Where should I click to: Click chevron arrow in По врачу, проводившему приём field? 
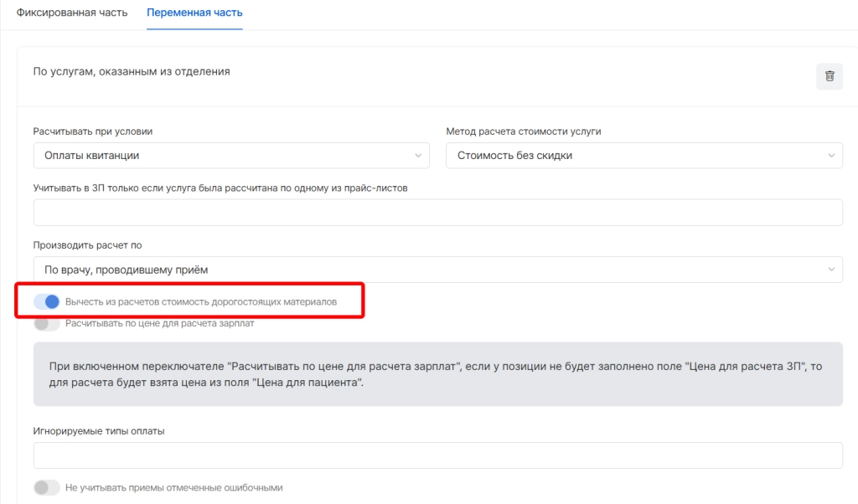tap(831, 269)
